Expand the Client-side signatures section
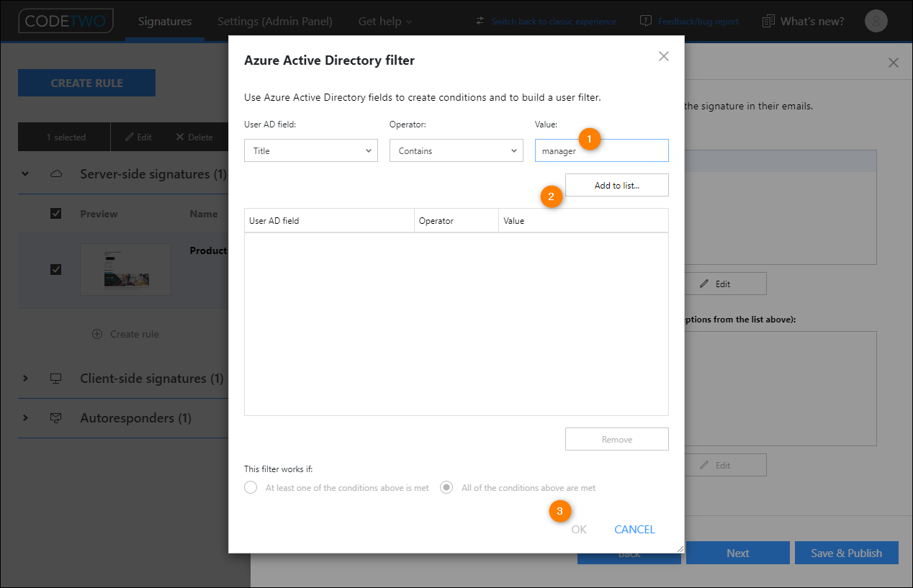This screenshot has width=913, height=588. coord(26,379)
